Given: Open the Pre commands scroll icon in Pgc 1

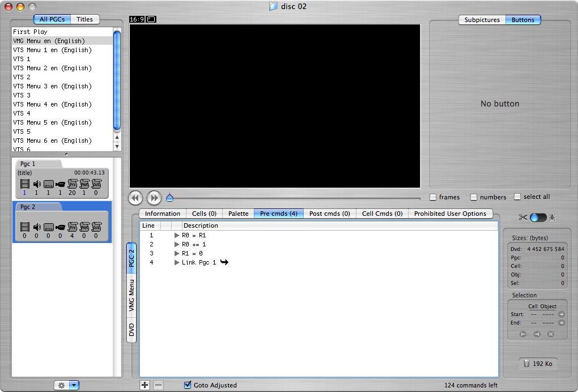Looking at the screenshot, I should (73, 184).
